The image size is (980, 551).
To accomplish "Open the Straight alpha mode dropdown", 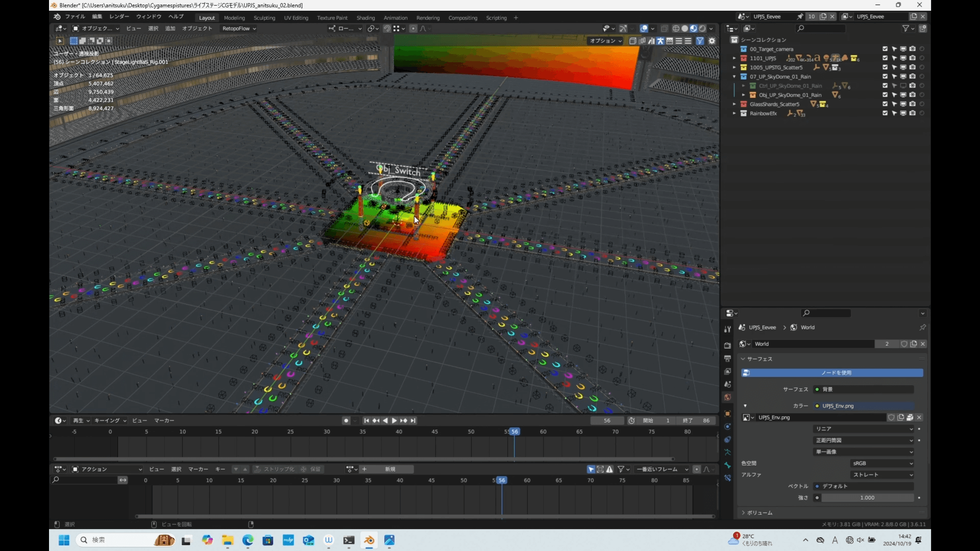I will [883, 475].
